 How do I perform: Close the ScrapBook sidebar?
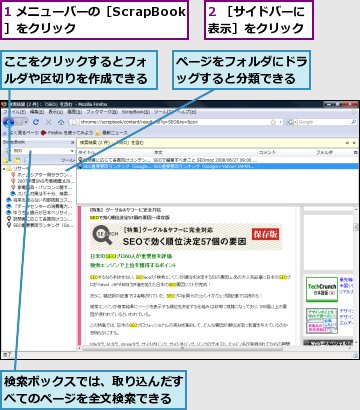pyautogui.click(x=72, y=142)
